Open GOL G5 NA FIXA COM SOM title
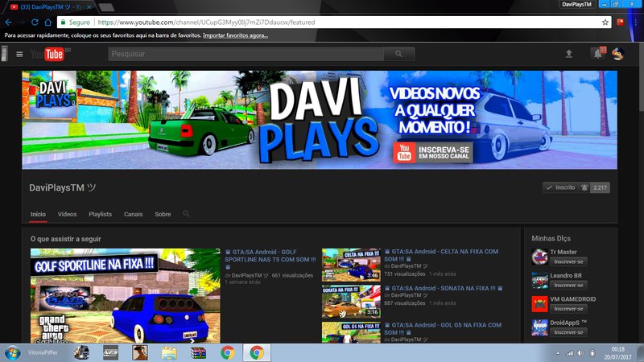 pyautogui.click(x=443, y=329)
